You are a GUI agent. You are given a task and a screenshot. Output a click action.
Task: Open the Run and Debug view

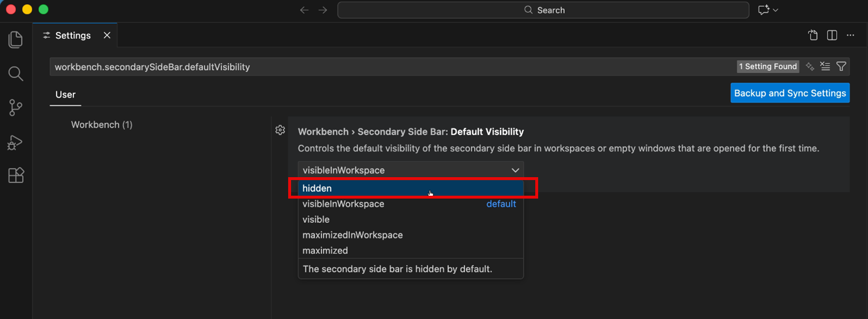(16, 142)
